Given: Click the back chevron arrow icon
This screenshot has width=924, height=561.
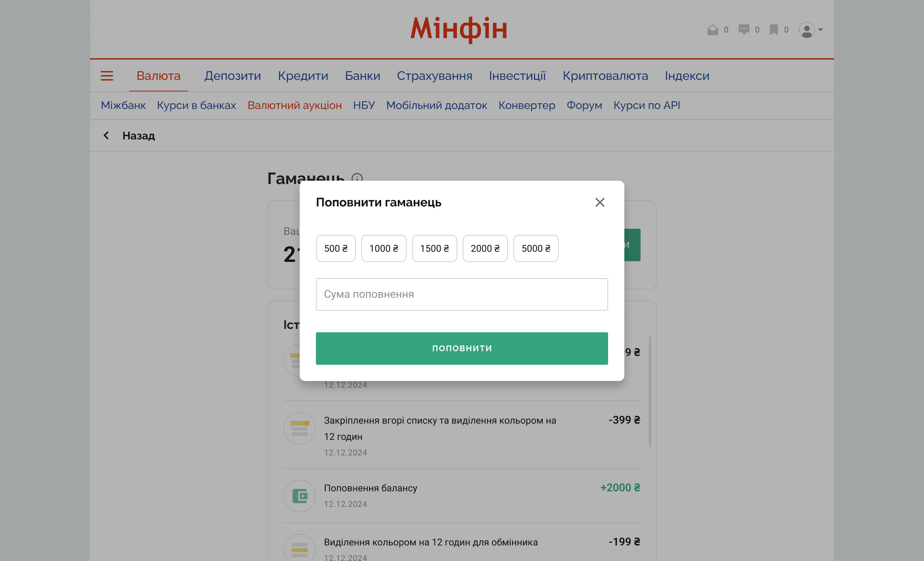Looking at the screenshot, I should click(x=107, y=135).
